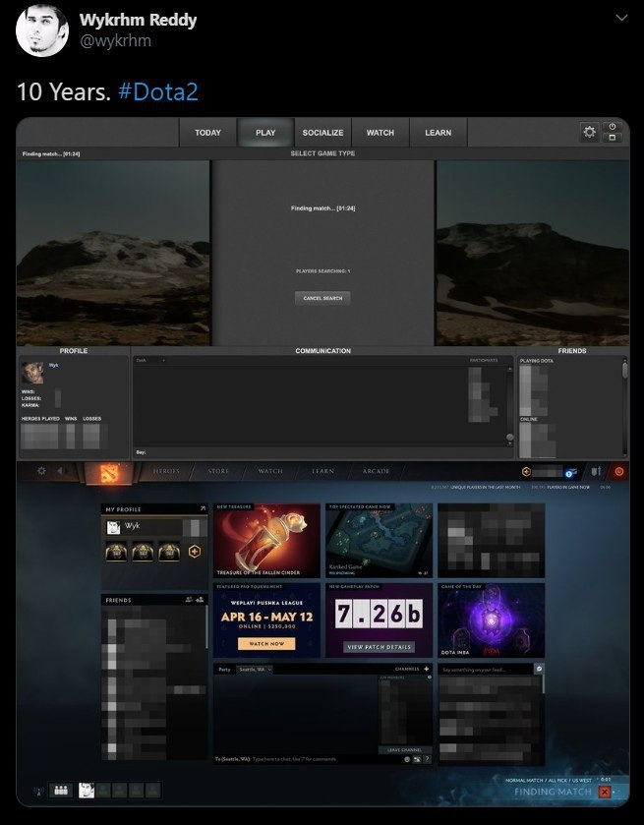644x825 pixels.
Task: Open the chat help question mark icon
Action: (x=428, y=759)
